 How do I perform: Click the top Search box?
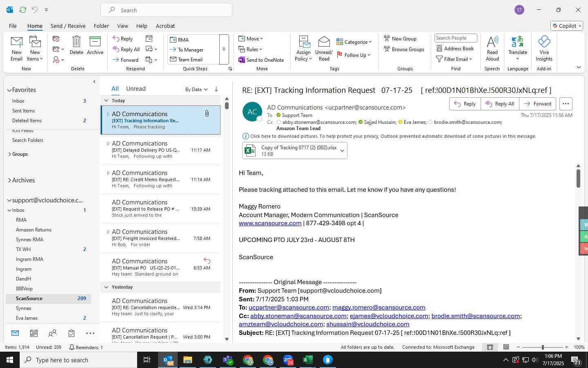pos(166,10)
